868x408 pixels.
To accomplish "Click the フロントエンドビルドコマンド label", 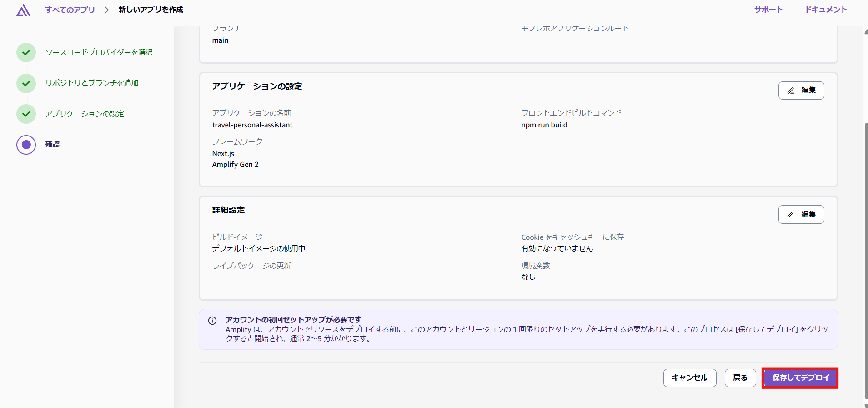I will click(572, 113).
